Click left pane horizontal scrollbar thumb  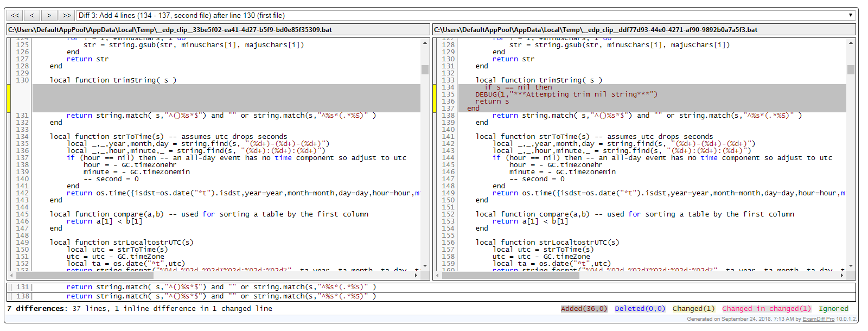pyautogui.click(x=85, y=276)
